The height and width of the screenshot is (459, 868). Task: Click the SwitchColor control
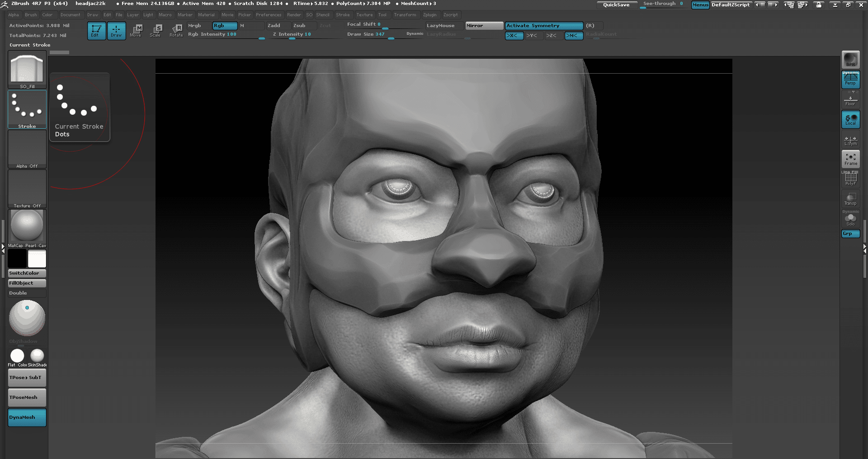click(27, 273)
